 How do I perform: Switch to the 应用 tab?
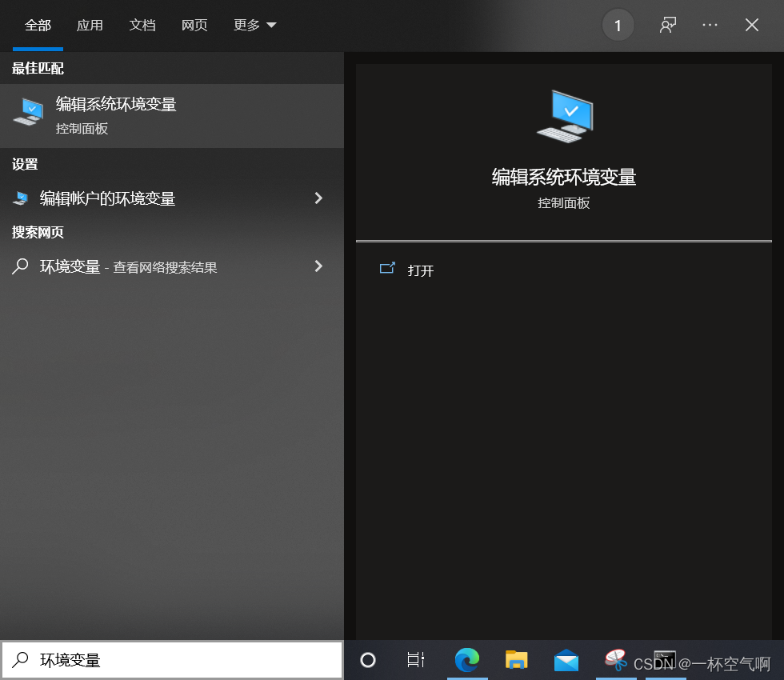click(90, 25)
